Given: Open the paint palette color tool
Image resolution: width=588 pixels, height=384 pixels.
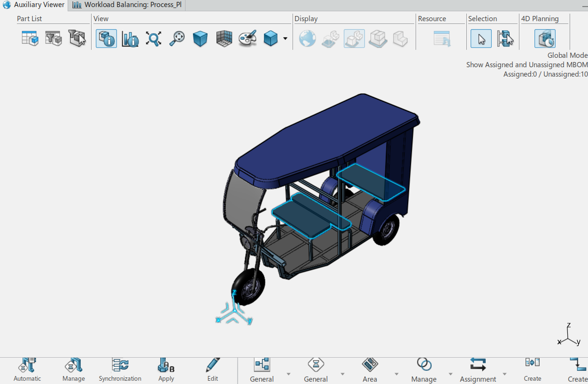Looking at the screenshot, I should (x=248, y=39).
